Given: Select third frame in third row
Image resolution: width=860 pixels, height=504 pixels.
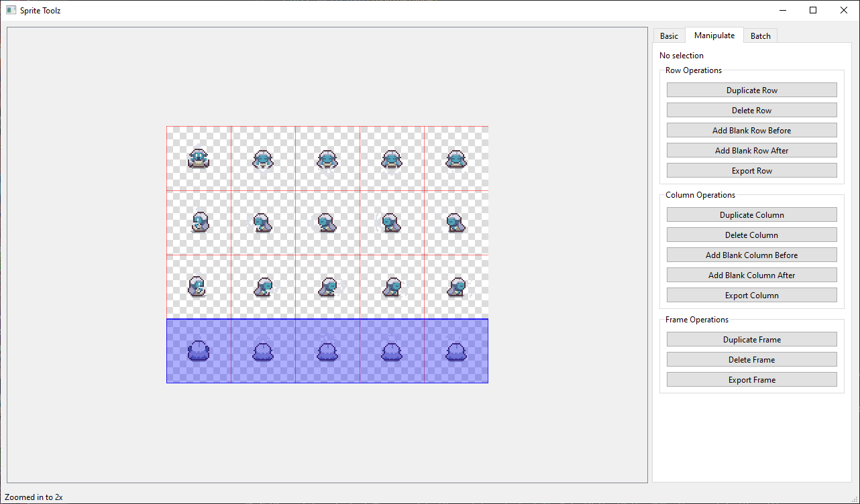Looking at the screenshot, I should pyautogui.click(x=327, y=287).
